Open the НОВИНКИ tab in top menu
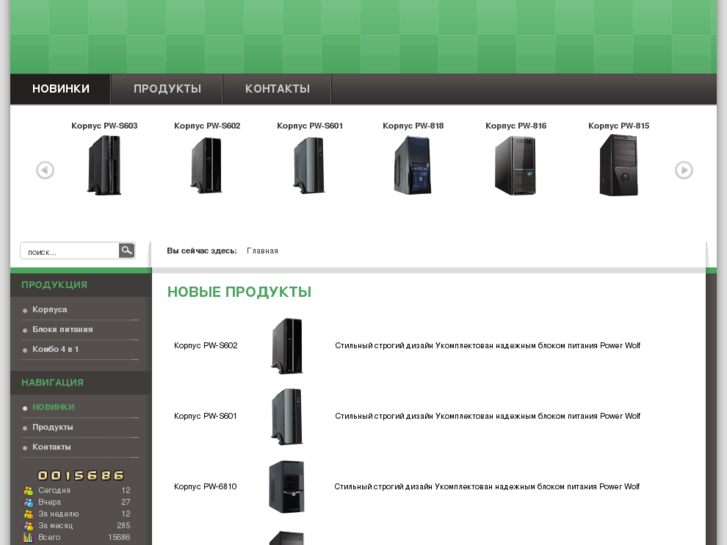 click(61, 89)
